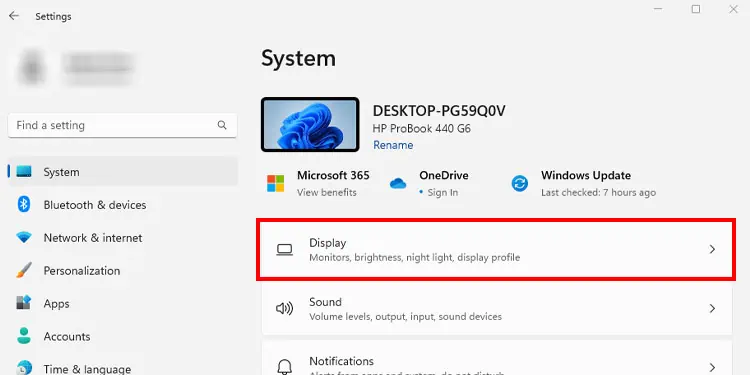
Task: Click the Accounts person icon
Action: [x=23, y=336]
